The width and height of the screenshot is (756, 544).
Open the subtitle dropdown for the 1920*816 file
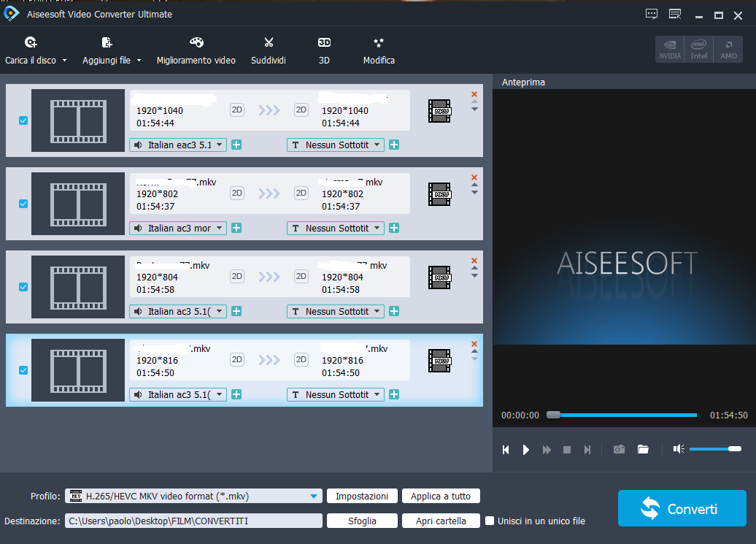[336, 394]
